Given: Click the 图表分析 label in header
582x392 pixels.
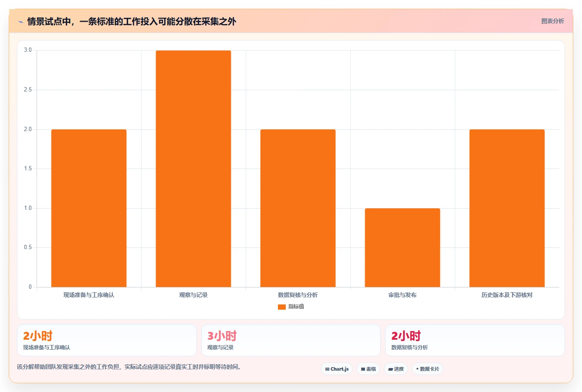Looking at the screenshot, I should coord(552,21).
